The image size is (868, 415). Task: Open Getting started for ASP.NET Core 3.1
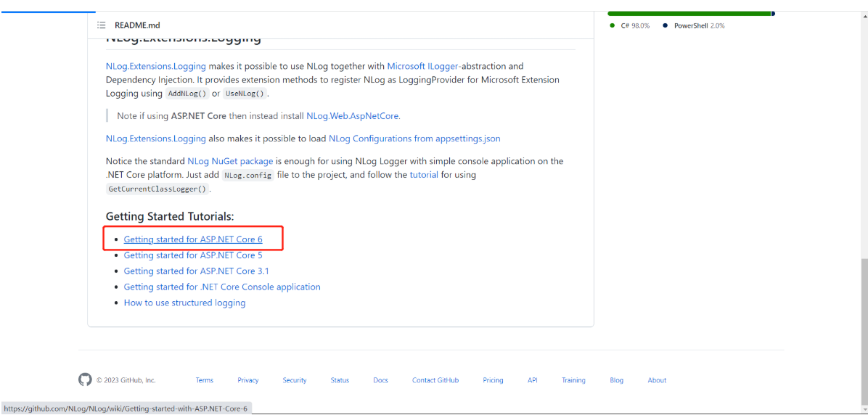click(196, 271)
